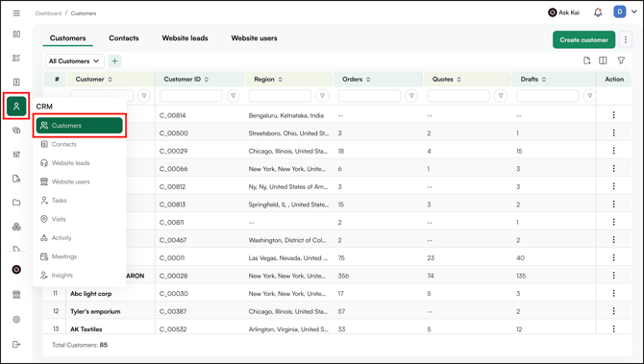This screenshot has width=644, height=364.
Task: Switch to the Website leads tab
Action: click(x=185, y=38)
